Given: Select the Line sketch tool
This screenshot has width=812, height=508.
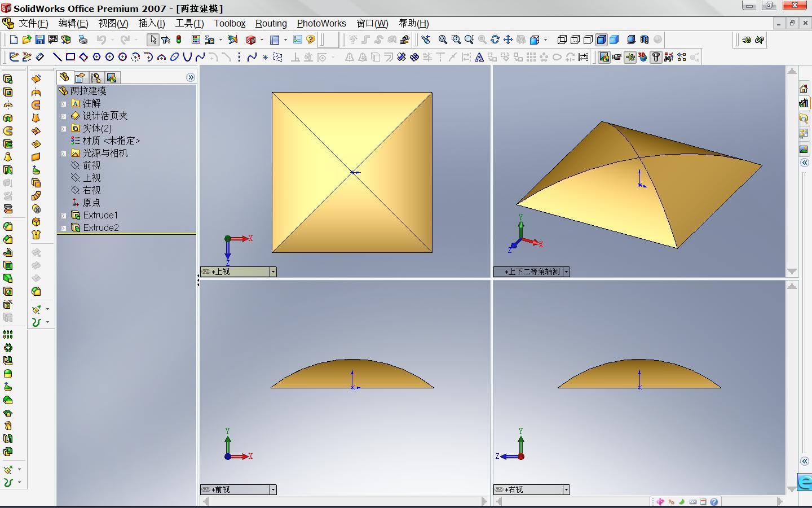Looking at the screenshot, I should click(x=57, y=57).
